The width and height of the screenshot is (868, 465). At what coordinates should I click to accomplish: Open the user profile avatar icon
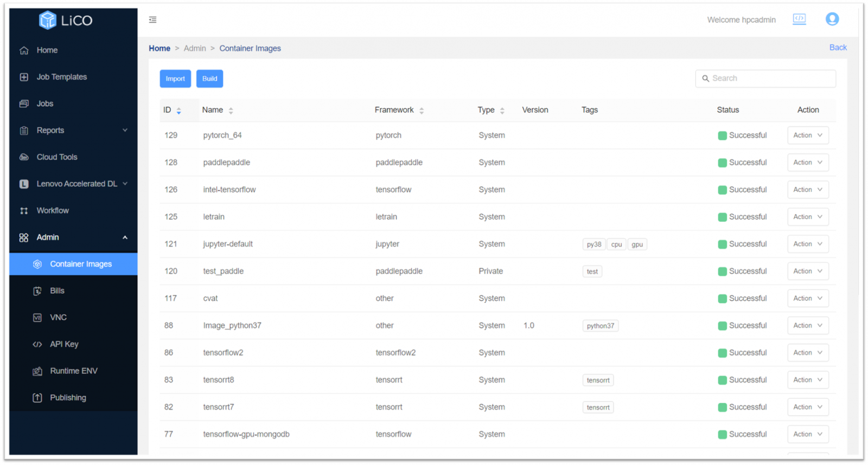[x=832, y=20]
